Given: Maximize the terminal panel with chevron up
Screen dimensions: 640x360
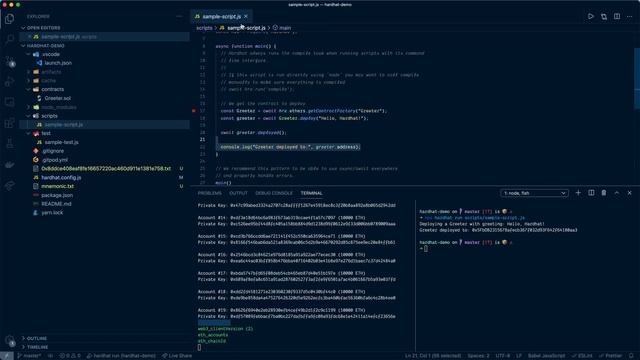Looking at the screenshot, I should [x=617, y=193].
